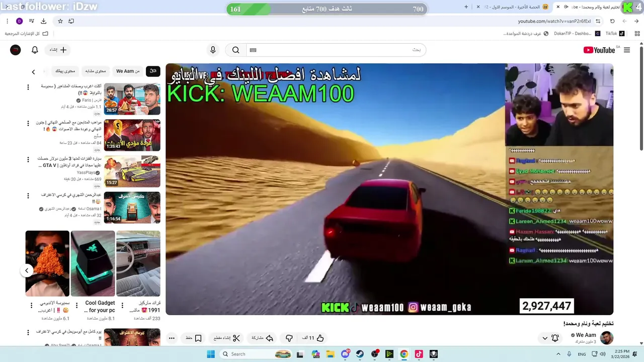The height and width of the screenshot is (362, 644).
Task: Click the Windows taskbar Search box
Action: coord(257,354)
